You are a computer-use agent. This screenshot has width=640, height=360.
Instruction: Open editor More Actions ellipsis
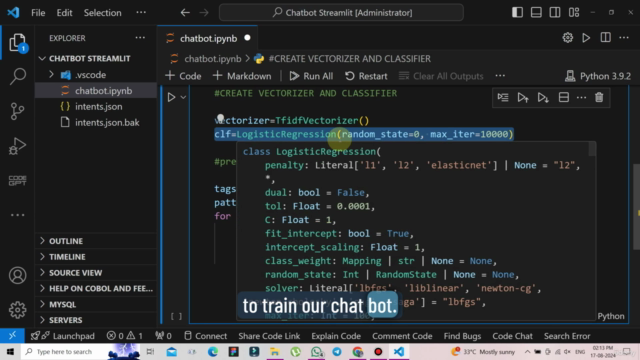click(x=624, y=38)
